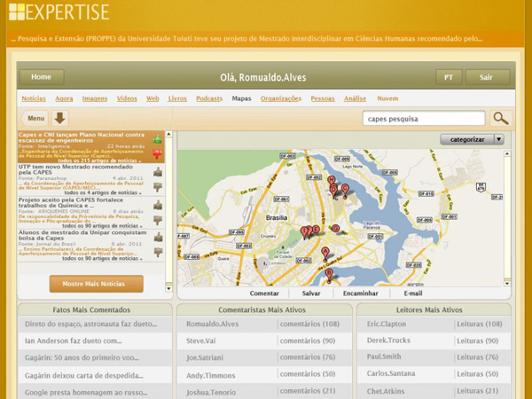Focus the 'capes pesquisa' search field
The width and height of the screenshot is (532, 399).
tap(424, 119)
